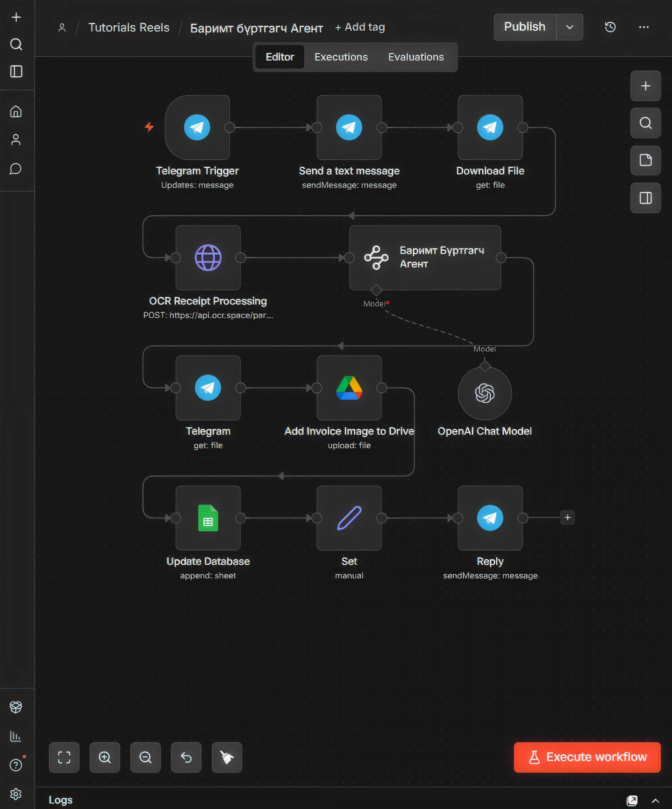Select the Telegram Trigger node
Viewport: 672px width, 809px height.
point(197,127)
